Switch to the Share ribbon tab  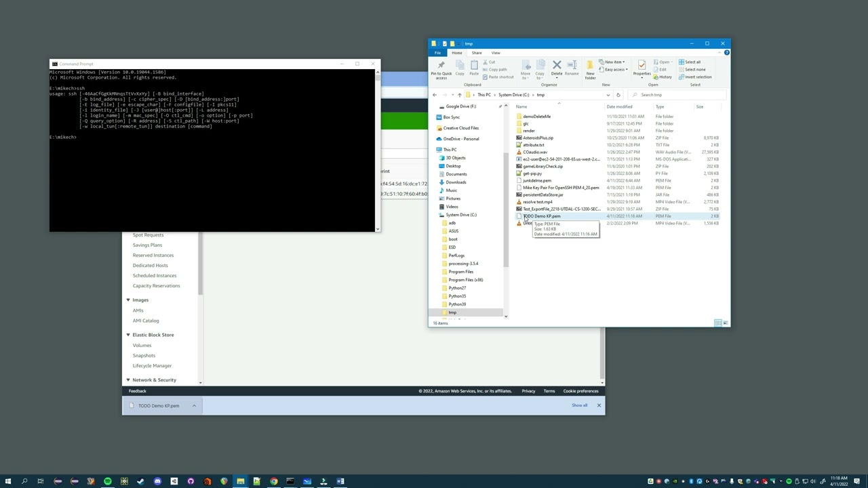coord(477,53)
